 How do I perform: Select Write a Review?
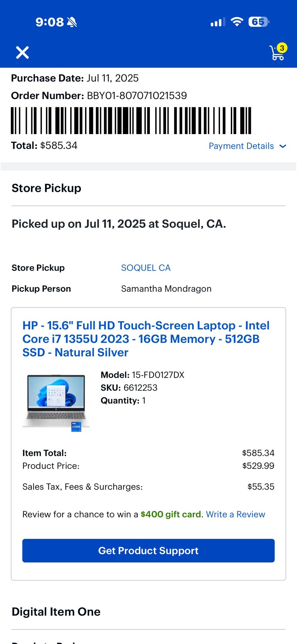pyautogui.click(x=236, y=514)
